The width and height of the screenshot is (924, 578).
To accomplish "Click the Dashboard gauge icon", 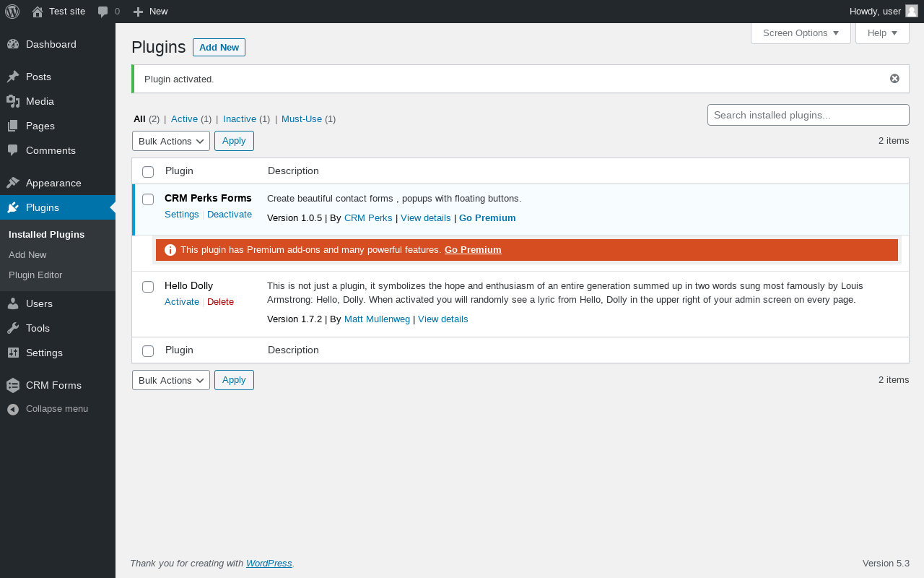I will (13, 44).
